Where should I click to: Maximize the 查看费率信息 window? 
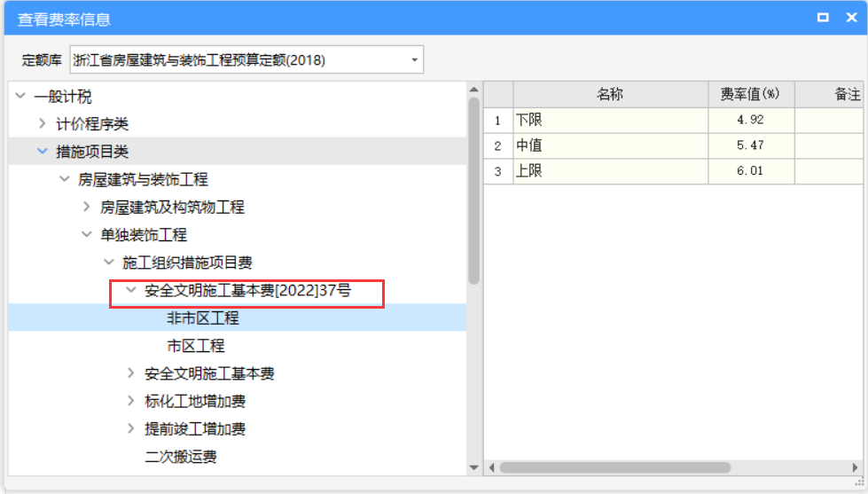point(823,18)
